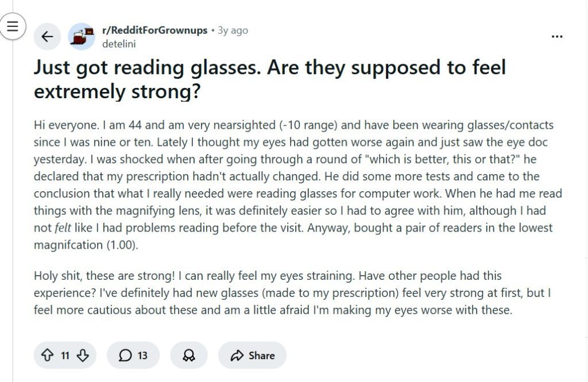This screenshot has height=382, width=588.
Task: Open the Share options label
Action: pos(261,356)
